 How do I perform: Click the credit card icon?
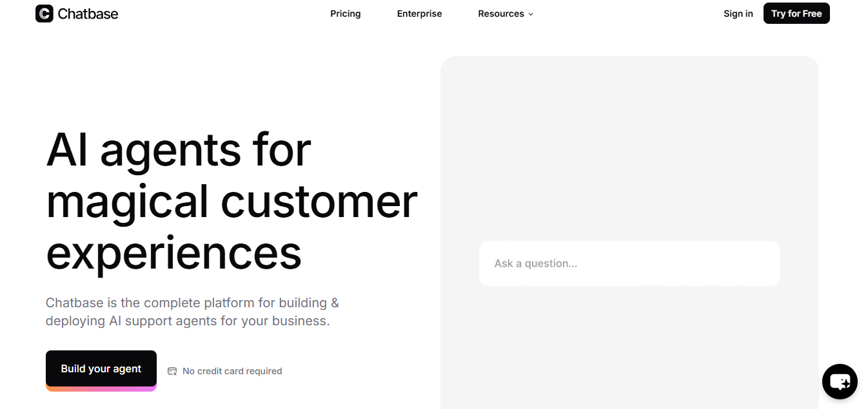pos(172,371)
